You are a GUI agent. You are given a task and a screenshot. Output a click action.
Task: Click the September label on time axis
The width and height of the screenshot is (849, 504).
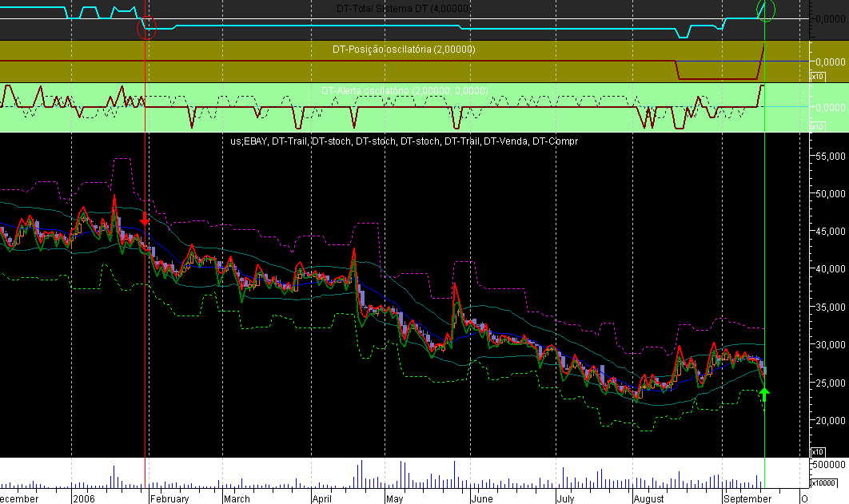tap(747, 498)
